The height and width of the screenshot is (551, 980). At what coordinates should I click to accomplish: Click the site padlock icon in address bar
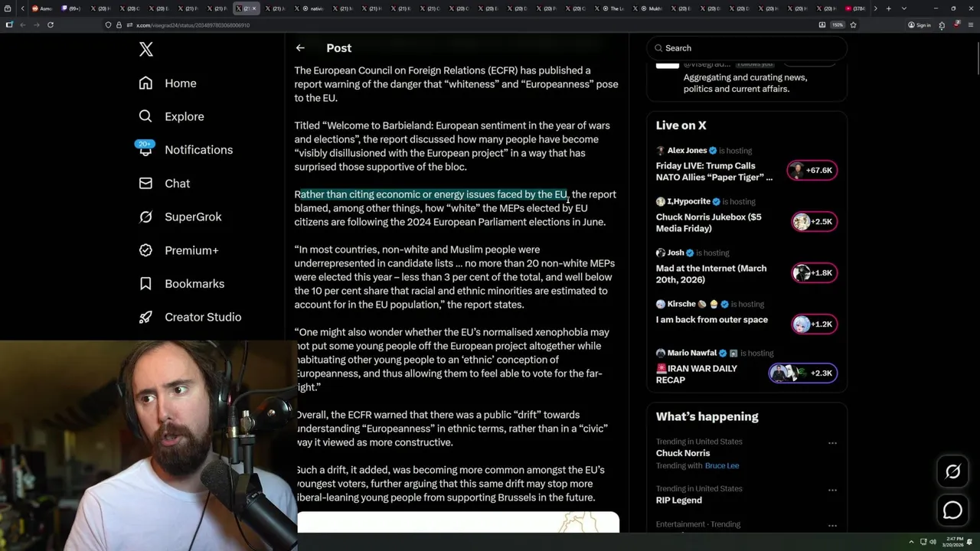[119, 24]
